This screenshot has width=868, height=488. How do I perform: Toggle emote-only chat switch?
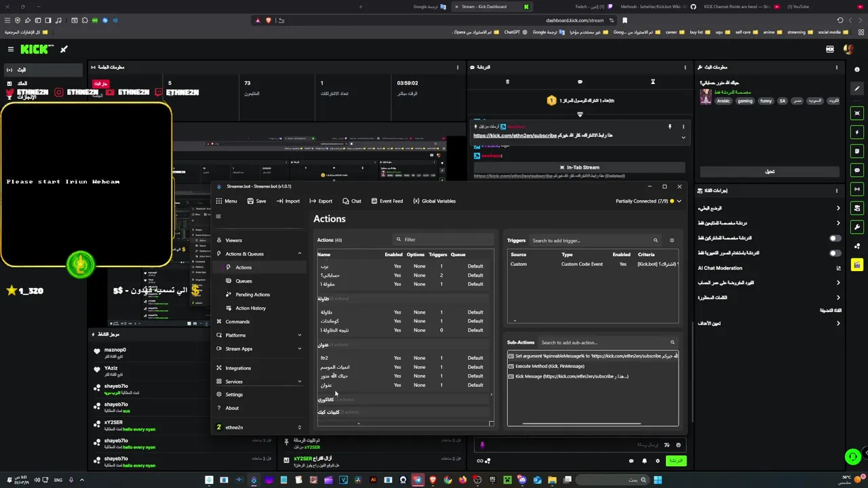pos(835,253)
